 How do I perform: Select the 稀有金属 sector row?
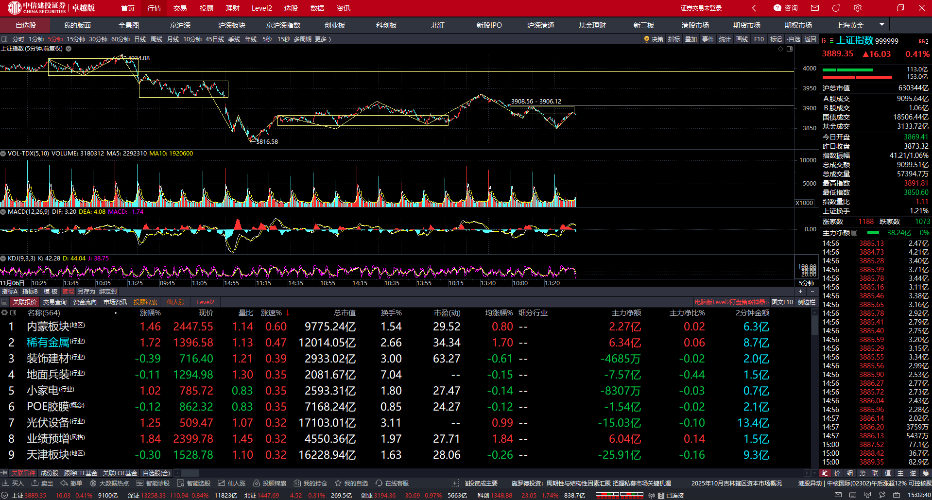pos(50,342)
